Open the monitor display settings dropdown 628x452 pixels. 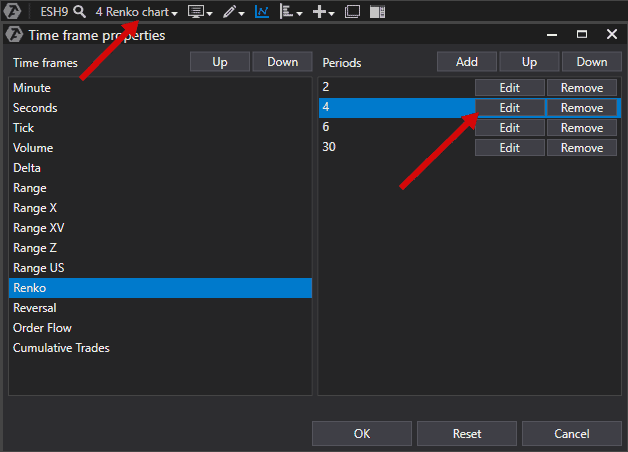pos(200,12)
